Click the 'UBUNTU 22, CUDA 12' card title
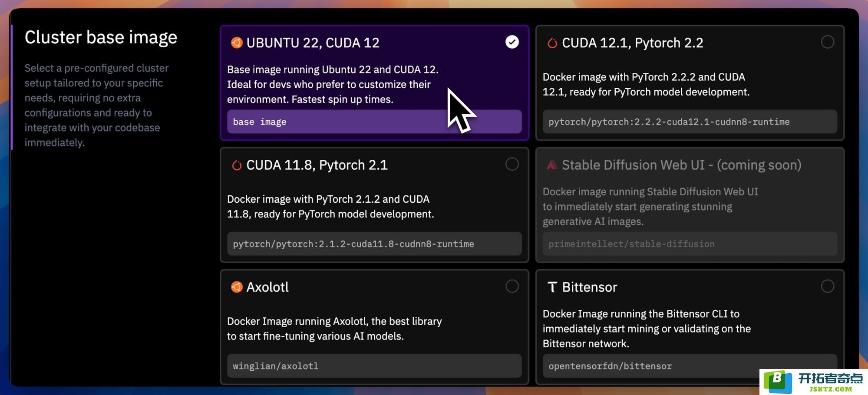The width and height of the screenshot is (868, 395). pos(313,43)
